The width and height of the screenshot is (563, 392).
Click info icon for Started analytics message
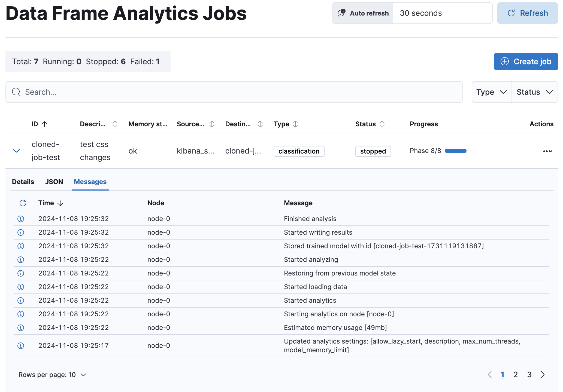(21, 301)
